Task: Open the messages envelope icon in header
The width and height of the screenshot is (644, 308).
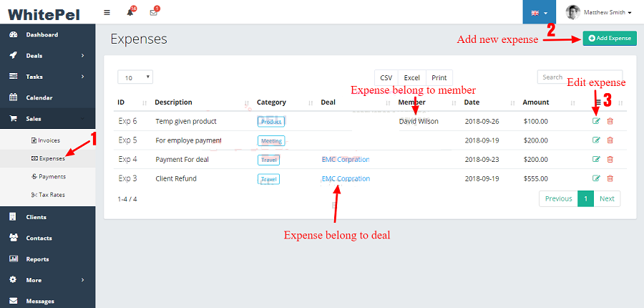Action: click(x=153, y=12)
